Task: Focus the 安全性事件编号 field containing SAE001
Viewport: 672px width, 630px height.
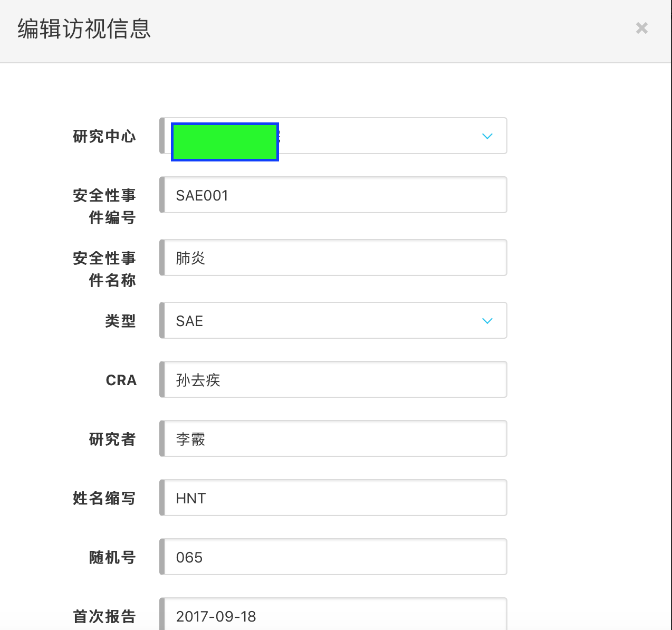Action: click(334, 195)
